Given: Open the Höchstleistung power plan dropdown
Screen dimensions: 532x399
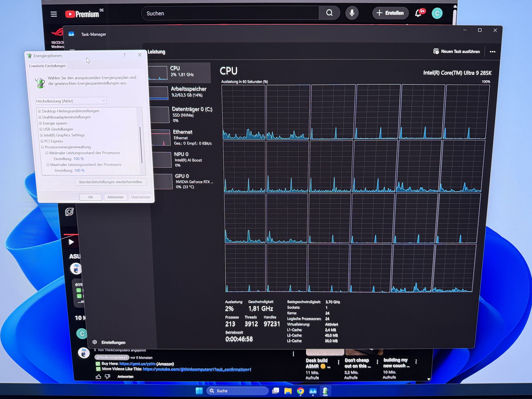Looking at the screenshot, I should (x=71, y=101).
